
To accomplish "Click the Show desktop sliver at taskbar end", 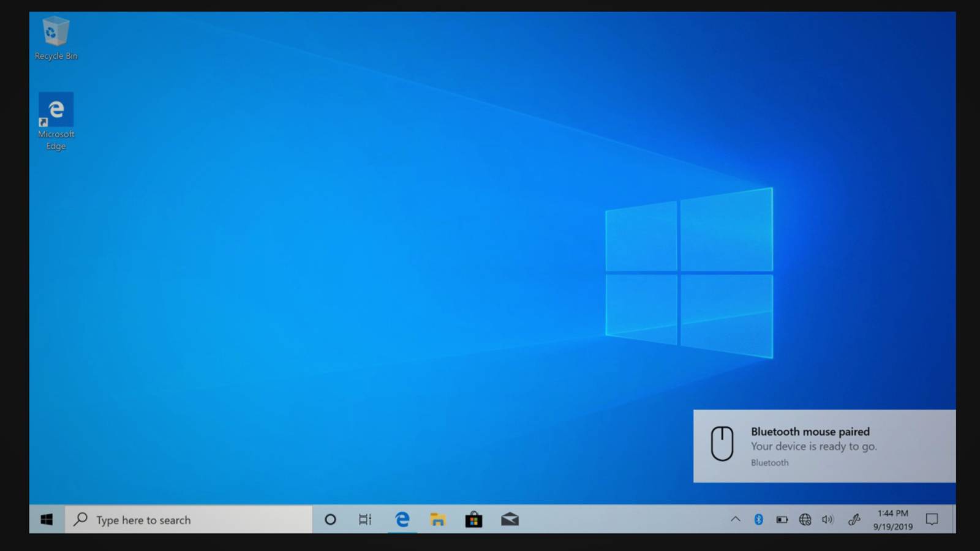I will point(953,520).
